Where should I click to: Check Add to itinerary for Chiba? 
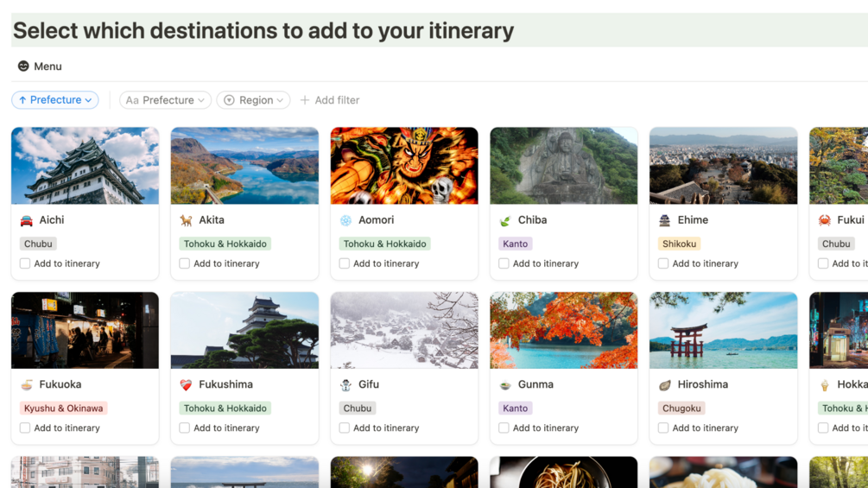[x=504, y=263]
